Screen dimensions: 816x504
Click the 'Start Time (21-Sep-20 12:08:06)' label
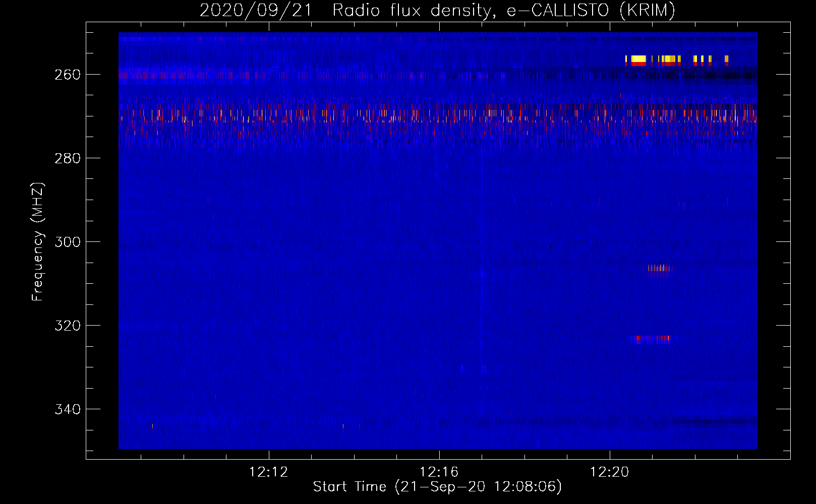[x=437, y=487]
